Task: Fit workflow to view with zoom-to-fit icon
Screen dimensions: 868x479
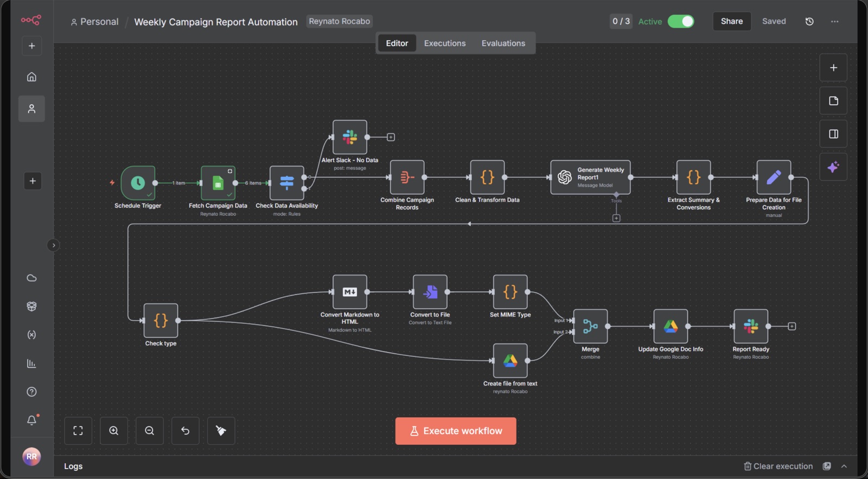Action: [x=78, y=431]
